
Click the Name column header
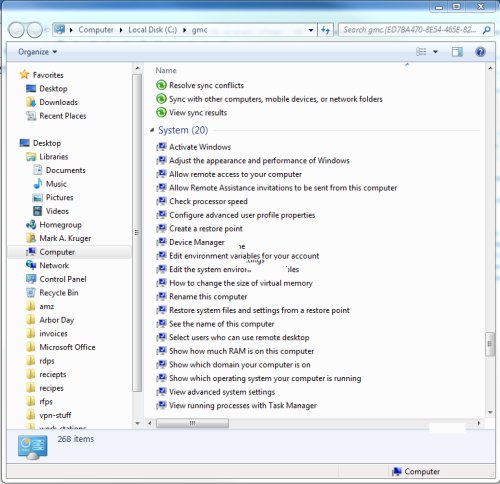point(166,70)
